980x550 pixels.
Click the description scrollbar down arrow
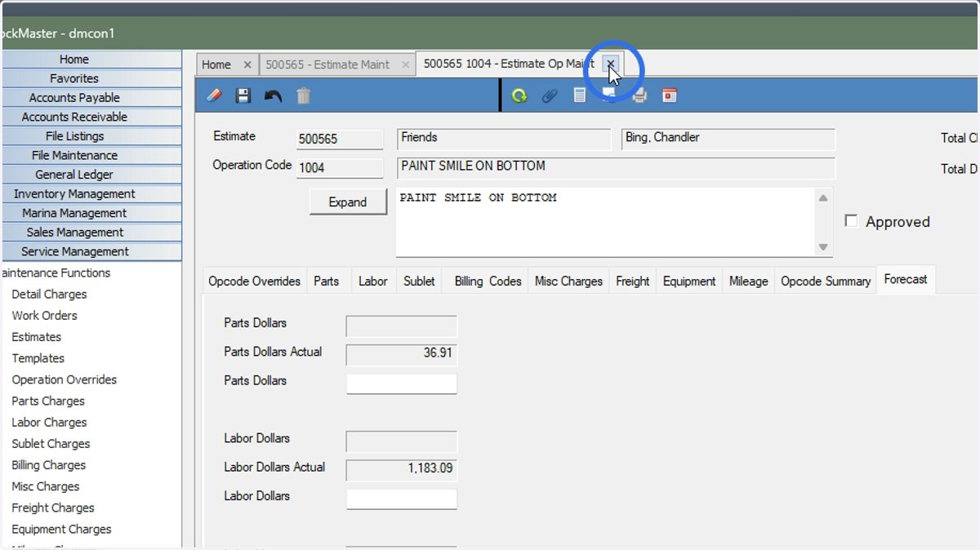click(x=823, y=247)
